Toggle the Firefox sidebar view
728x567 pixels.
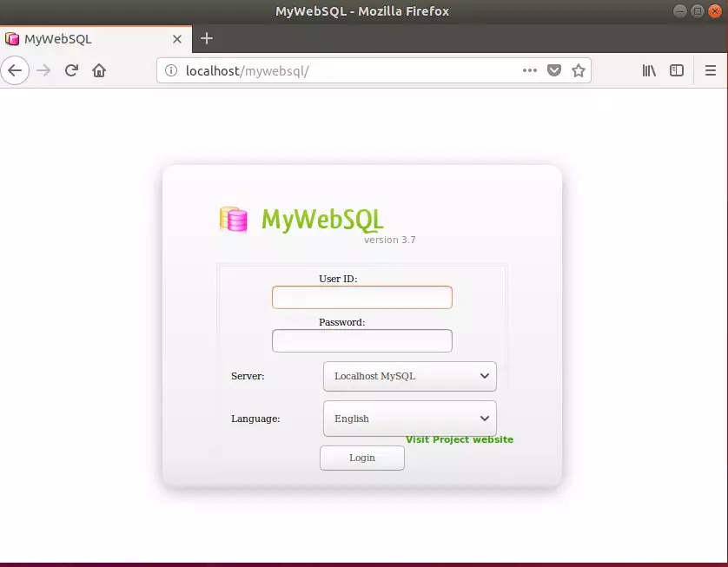[x=677, y=70]
